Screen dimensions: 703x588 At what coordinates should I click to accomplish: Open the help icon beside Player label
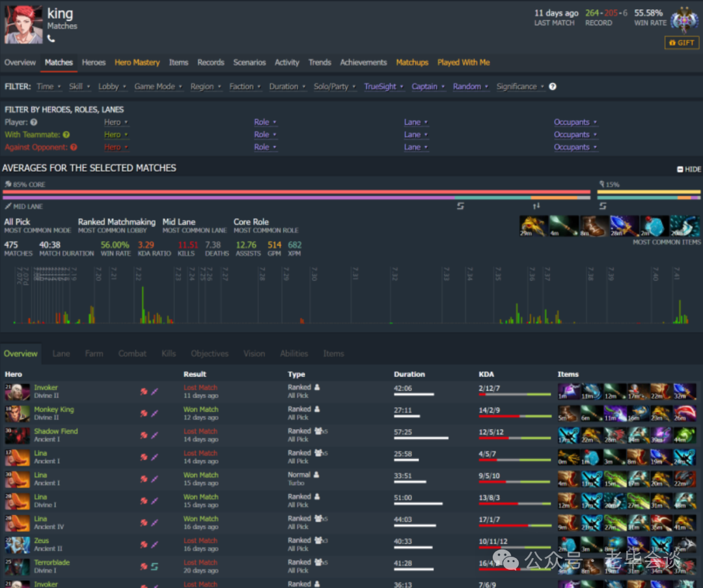[x=34, y=122]
